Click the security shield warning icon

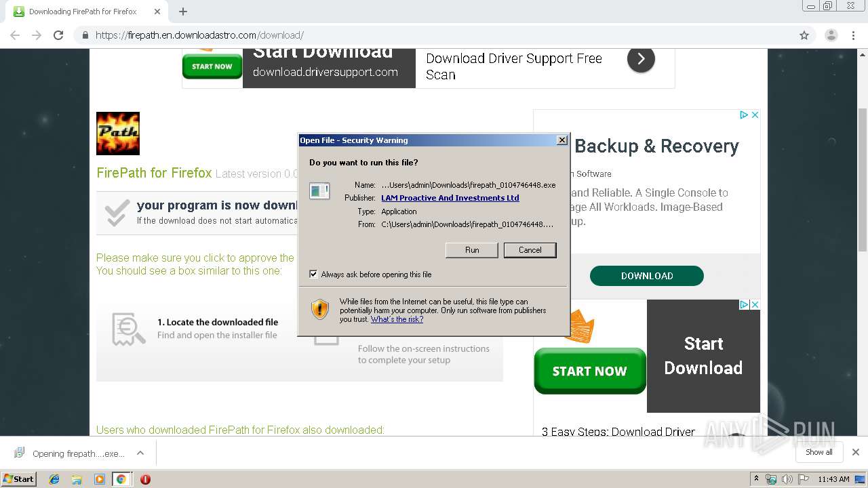coord(319,309)
